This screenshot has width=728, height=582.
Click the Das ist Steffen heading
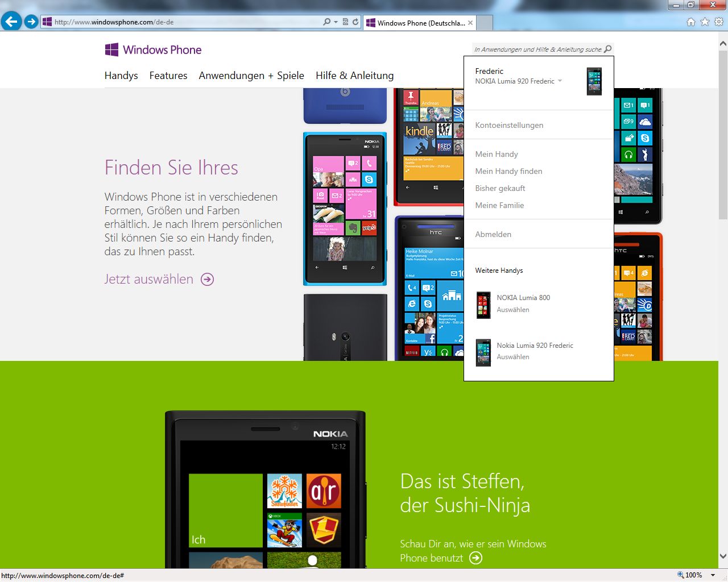(x=465, y=493)
